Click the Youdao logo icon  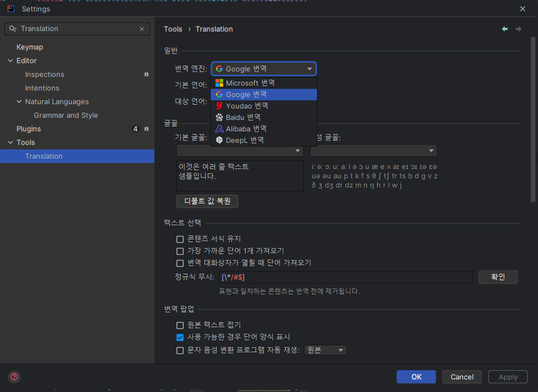click(219, 106)
